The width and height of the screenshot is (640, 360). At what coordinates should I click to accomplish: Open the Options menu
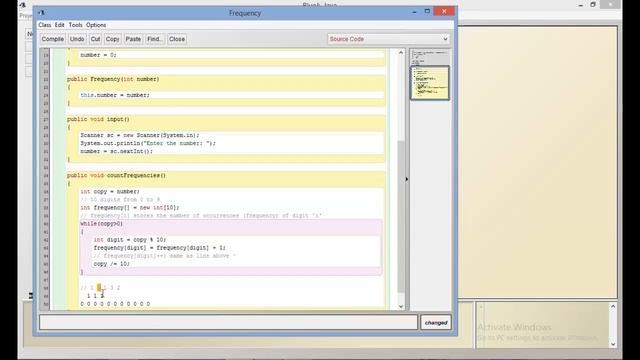coord(96,25)
